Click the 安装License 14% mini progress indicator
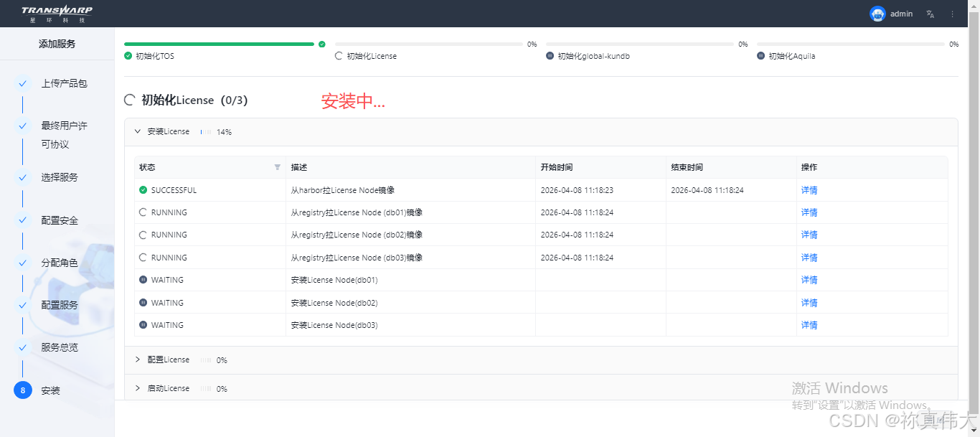This screenshot has width=980, height=437. click(206, 132)
